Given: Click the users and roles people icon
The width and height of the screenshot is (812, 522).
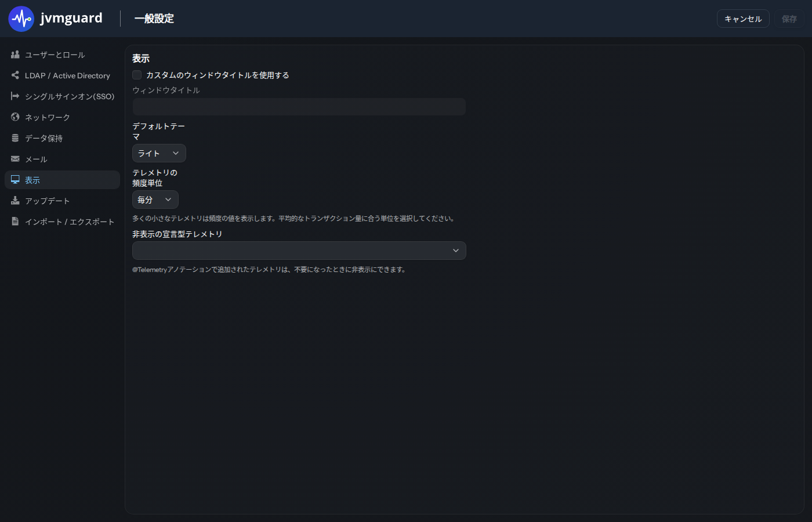Looking at the screenshot, I should [x=15, y=55].
